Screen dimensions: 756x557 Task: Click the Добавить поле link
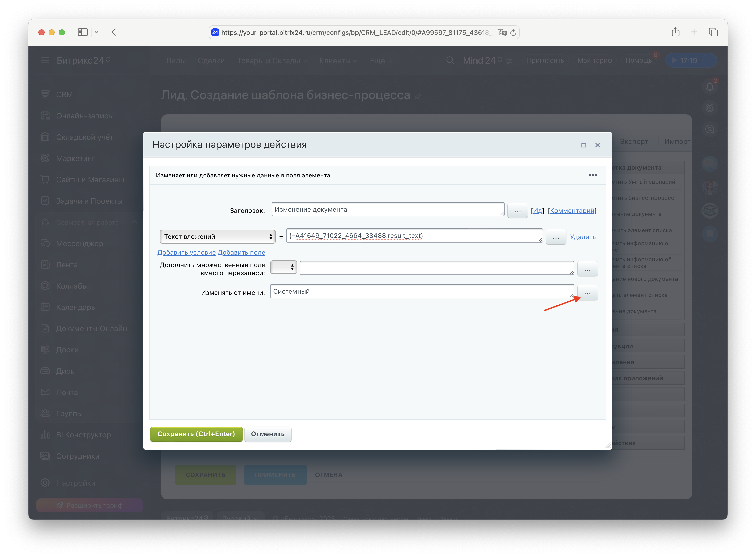(x=242, y=252)
